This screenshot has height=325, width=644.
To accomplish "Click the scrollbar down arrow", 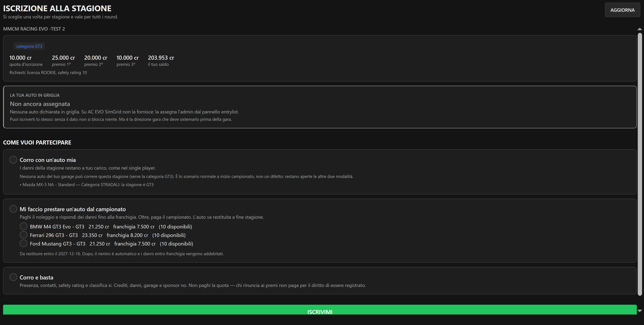I will pyautogui.click(x=640, y=311).
